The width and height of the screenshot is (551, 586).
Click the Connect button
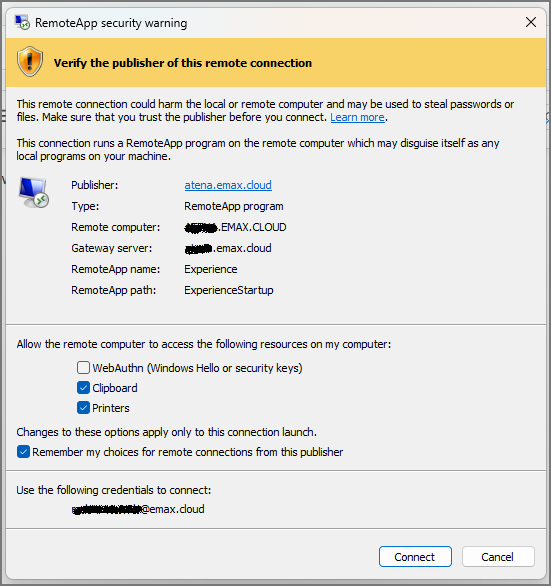415,556
